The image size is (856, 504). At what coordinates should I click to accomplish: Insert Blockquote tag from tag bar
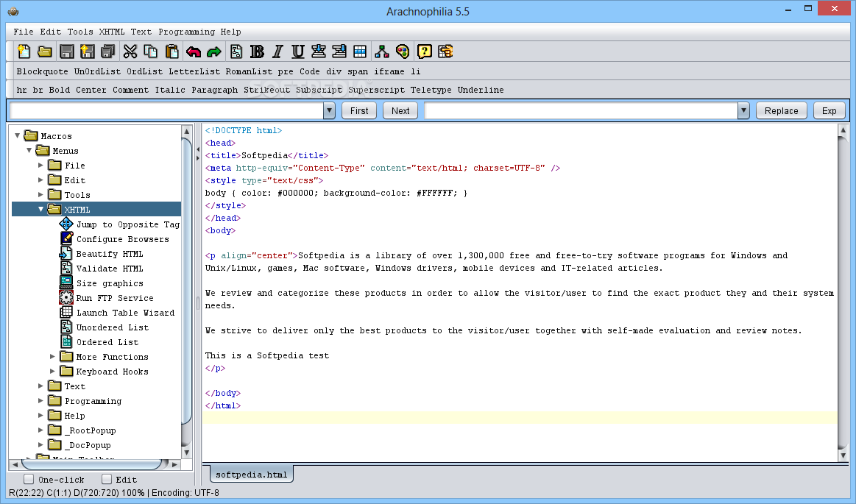pyautogui.click(x=43, y=71)
